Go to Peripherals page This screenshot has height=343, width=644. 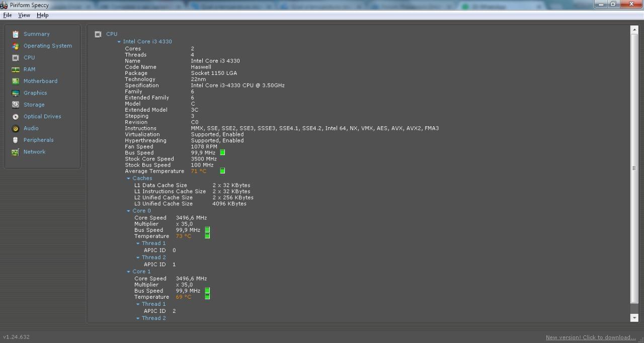pyautogui.click(x=38, y=140)
